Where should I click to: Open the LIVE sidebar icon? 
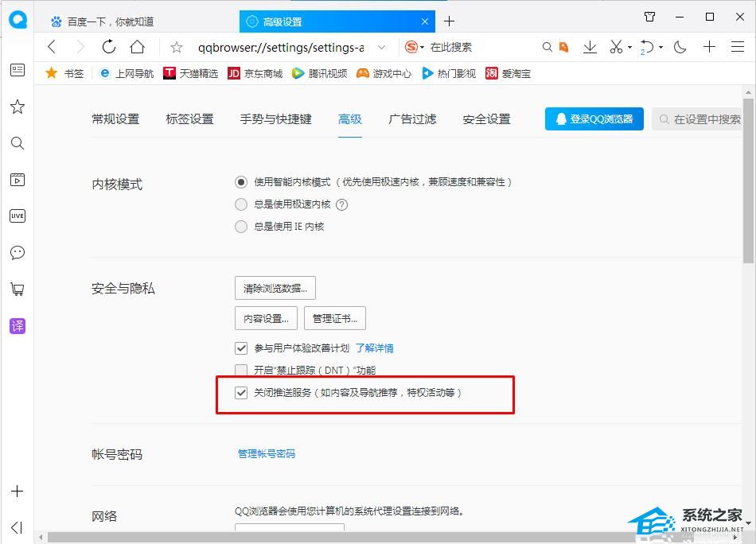pos(18,216)
